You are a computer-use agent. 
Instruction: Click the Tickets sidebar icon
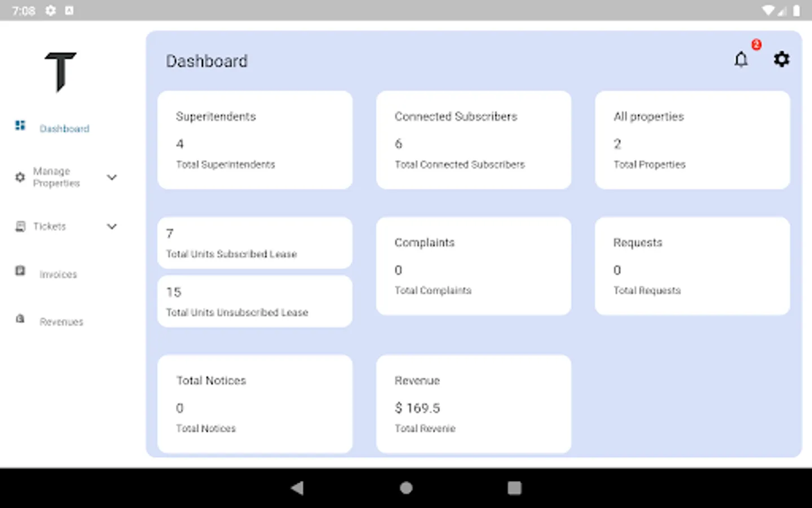coord(20,226)
